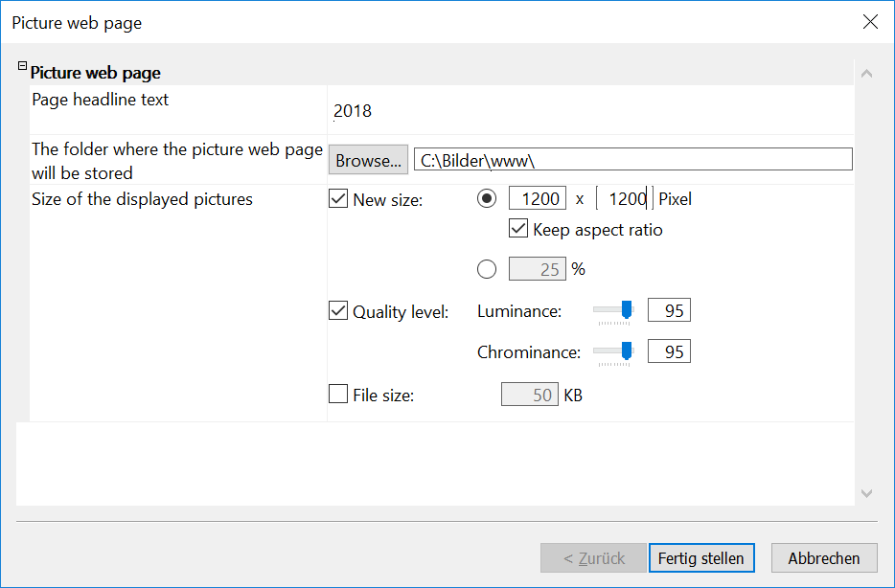895x588 pixels.
Task: Click the Fertig stellen button
Action: tap(701, 558)
